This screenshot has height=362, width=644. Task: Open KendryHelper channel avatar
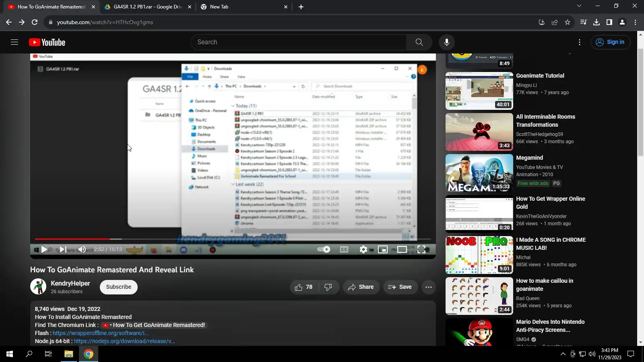pyautogui.click(x=38, y=287)
